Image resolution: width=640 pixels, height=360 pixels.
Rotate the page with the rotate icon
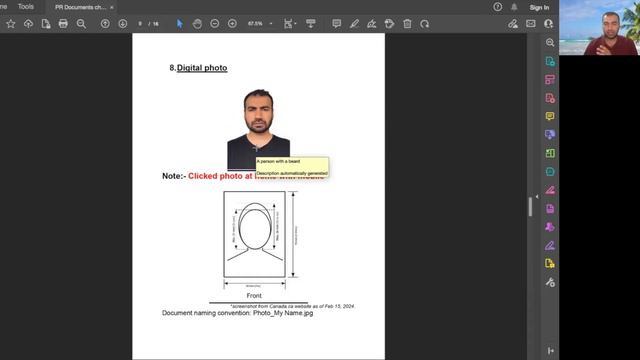point(424,24)
